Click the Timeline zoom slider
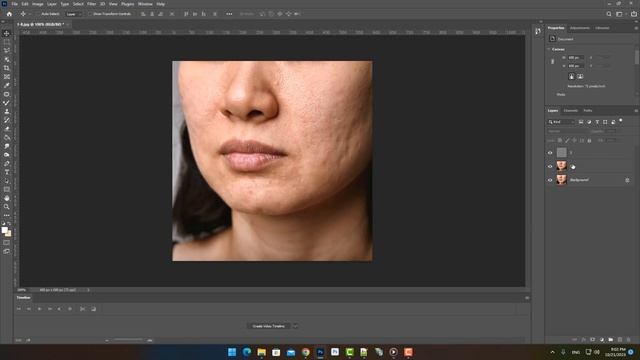The image size is (640, 360). (128, 340)
